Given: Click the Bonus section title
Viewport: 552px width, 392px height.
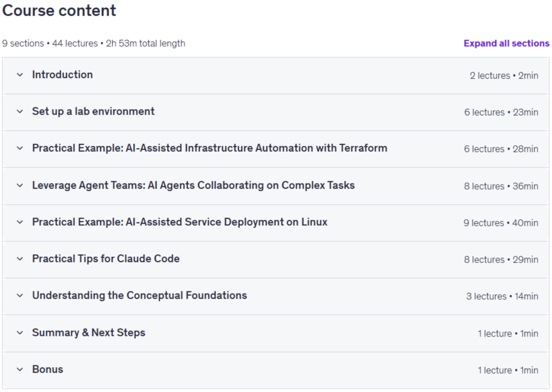Looking at the screenshot, I should (47, 369).
